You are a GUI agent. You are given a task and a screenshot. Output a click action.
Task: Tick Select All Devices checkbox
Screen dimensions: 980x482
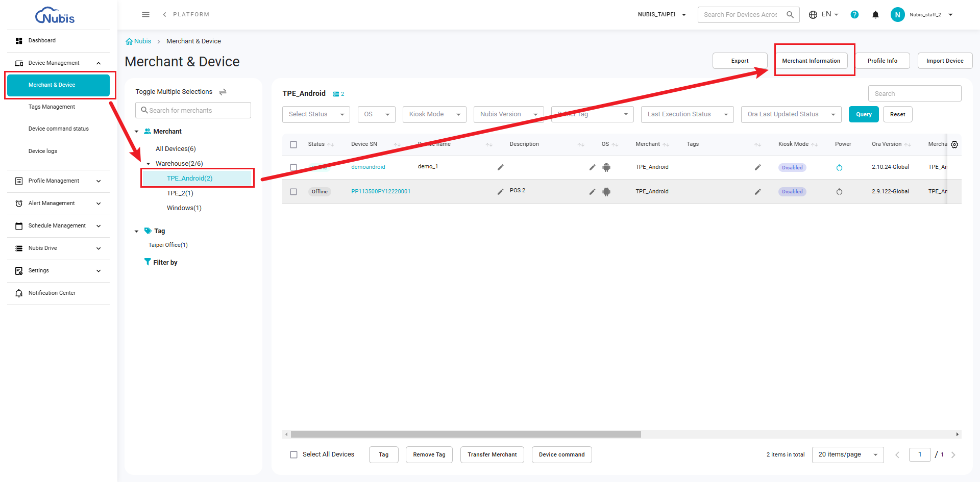293,454
